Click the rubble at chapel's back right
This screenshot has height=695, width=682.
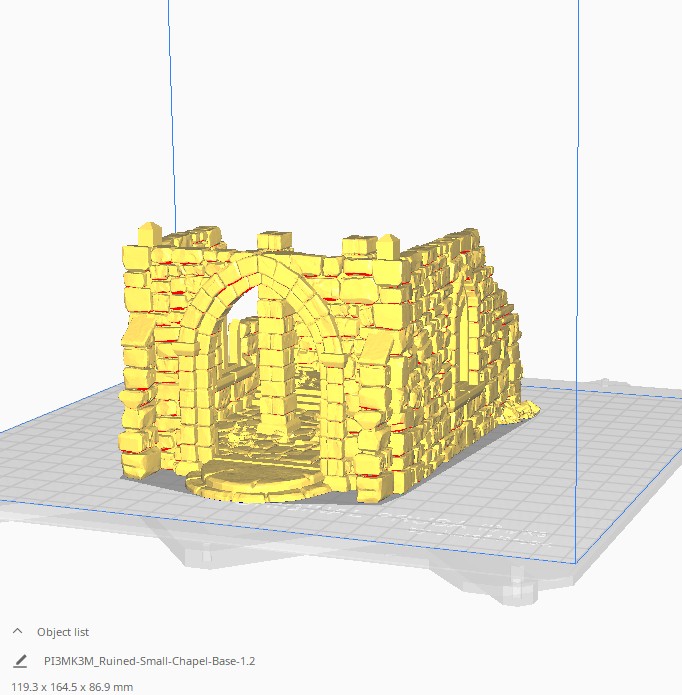[523, 408]
